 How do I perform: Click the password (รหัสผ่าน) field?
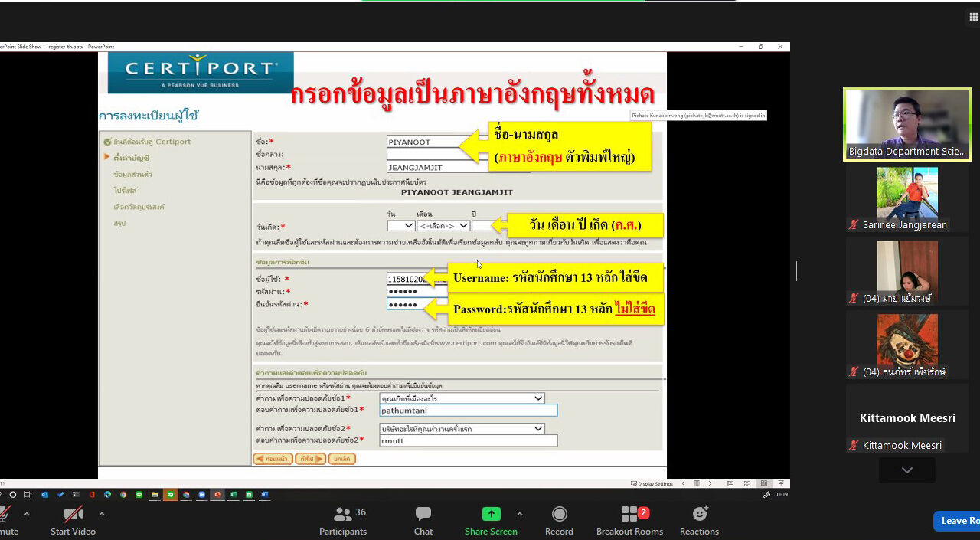[x=416, y=292]
